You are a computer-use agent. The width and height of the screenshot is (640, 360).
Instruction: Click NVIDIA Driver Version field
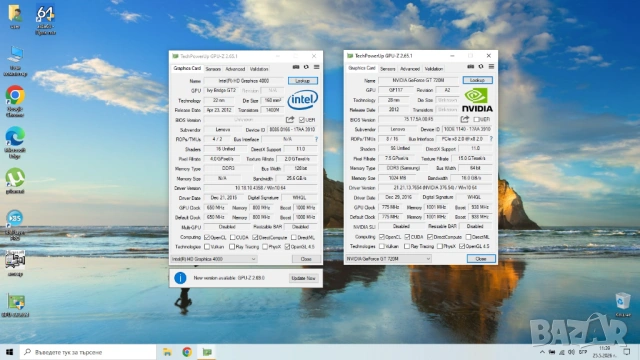(x=435, y=188)
